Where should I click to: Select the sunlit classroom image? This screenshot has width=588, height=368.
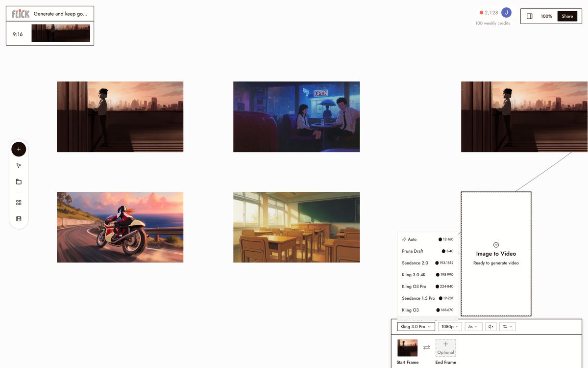(x=296, y=227)
